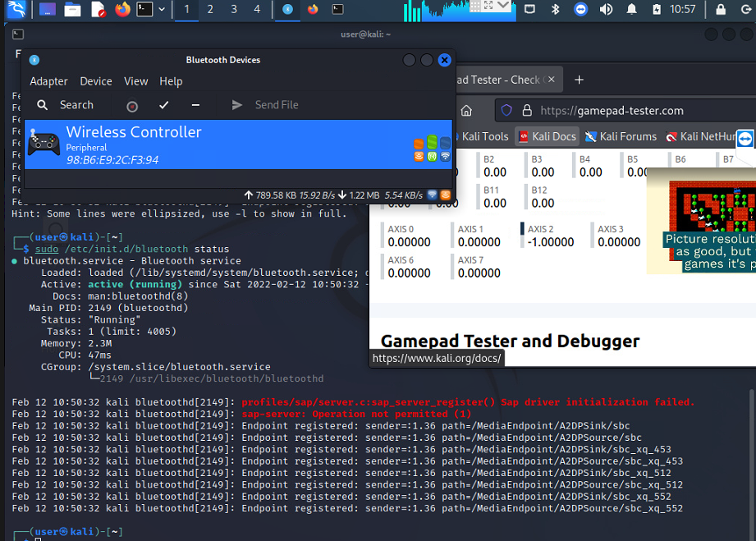Open the notifications bell icon
Image resolution: width=756 pixels, height=541 pixels.
pos(631,9)
